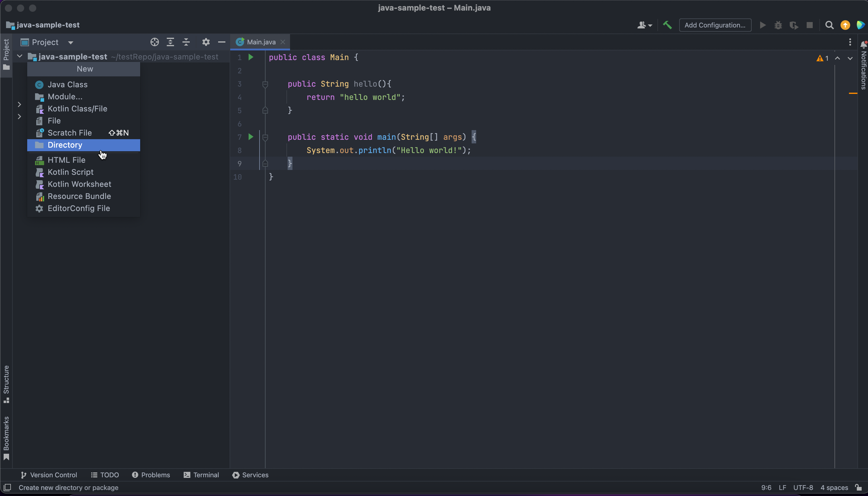Click the Expand All icon in Project panel
Screen dimensions: 868x496
coord(170,42)
